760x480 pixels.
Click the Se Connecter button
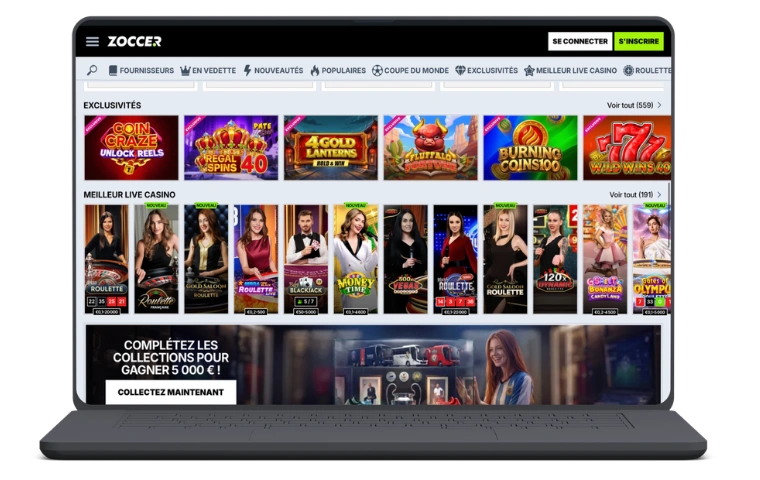[580, 41]
